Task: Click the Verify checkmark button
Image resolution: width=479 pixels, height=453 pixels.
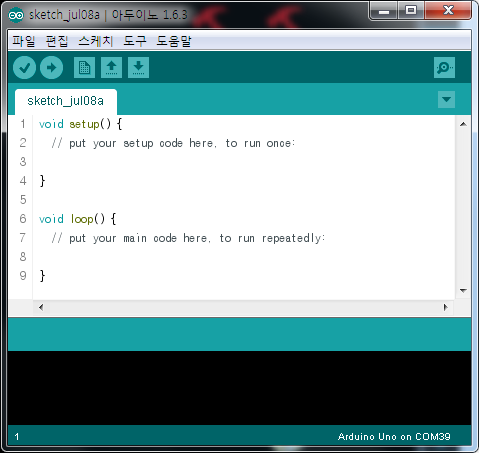Action: pos(24,68)
